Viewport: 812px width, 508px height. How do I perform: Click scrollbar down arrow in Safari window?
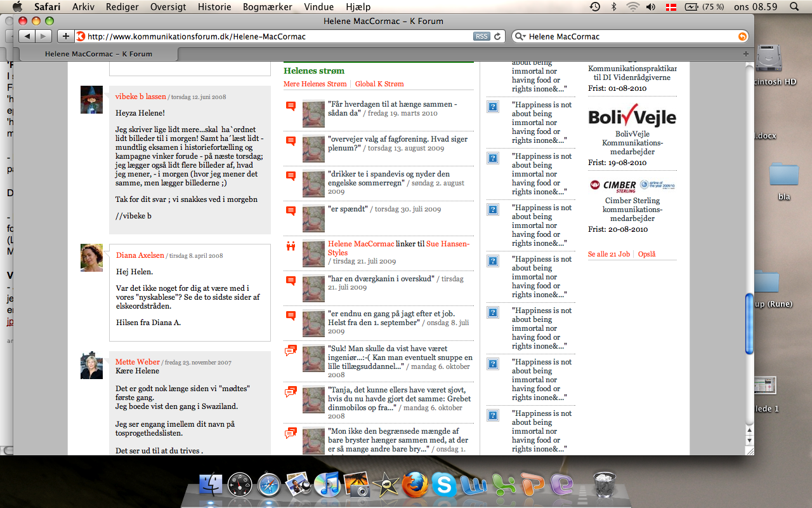pyautogui.click(x=749, y=440)
